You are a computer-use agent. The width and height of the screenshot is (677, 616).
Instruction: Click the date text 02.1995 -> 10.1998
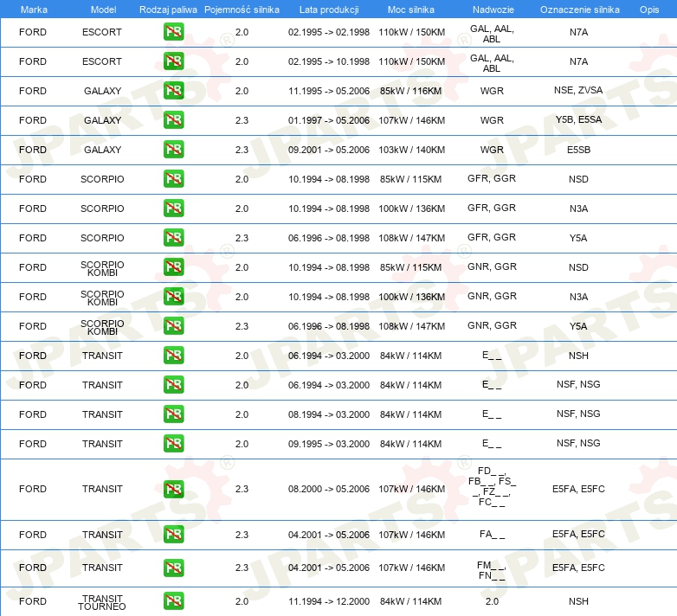click(x=329, y=61)
